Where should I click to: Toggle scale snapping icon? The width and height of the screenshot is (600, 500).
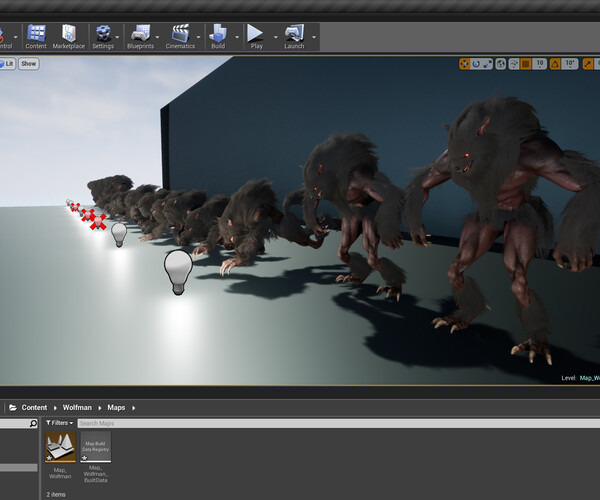point(587,64)
